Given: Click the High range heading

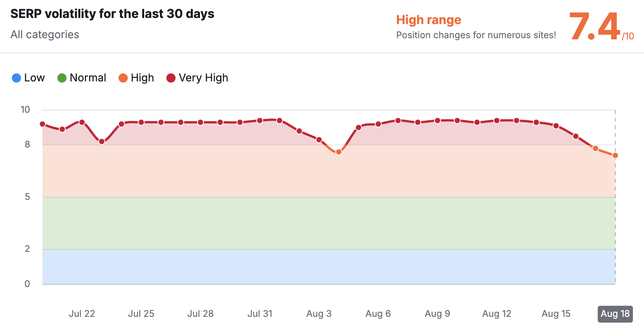Looking at the screenshot, I should coord(429,20).
